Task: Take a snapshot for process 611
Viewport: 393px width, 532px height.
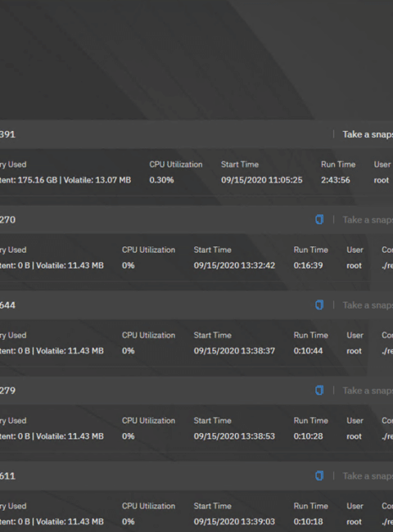Action: (368, 476)
